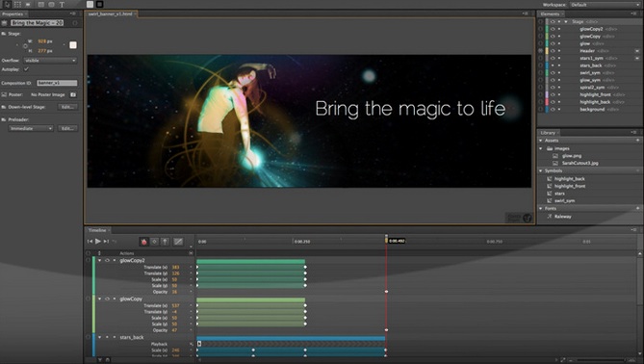Toggle the Pin in timeline
644x364 pixels.
point(166,242)
